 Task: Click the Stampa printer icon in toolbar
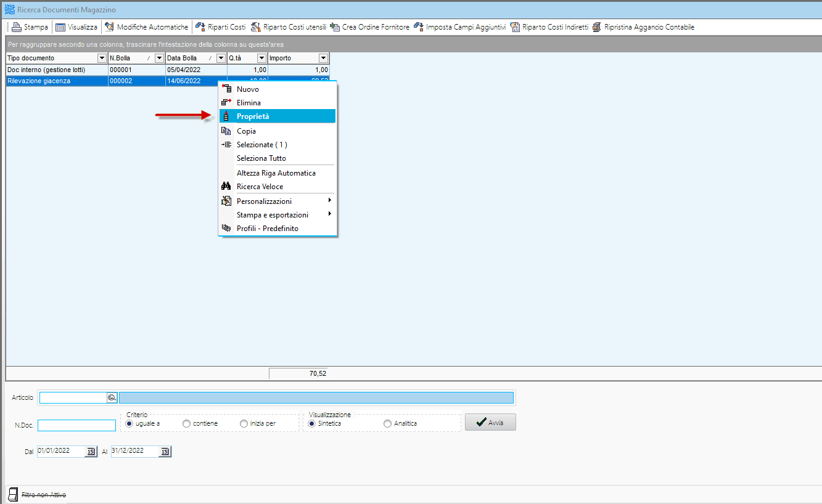(17, 27)
